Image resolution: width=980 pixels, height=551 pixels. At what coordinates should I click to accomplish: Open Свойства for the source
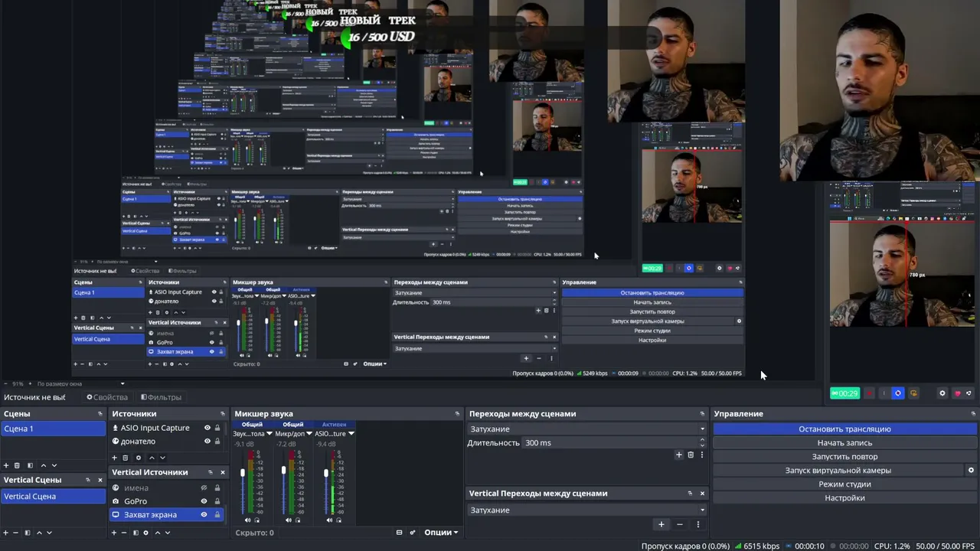tap(107, 397)
